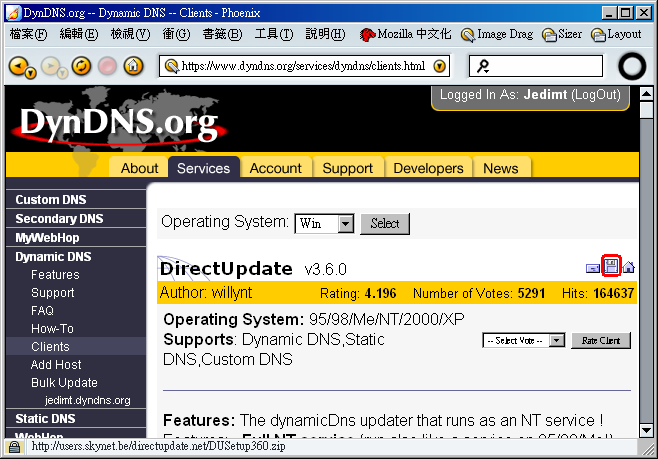
Task: Click the address bar URL field
Action: pos(304,66)
